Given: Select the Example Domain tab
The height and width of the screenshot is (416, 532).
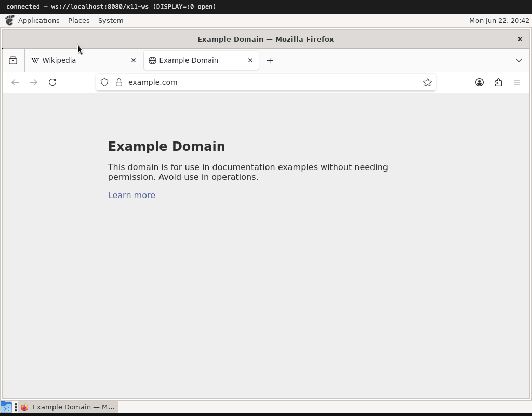Looking at the screenshot, I should [201, 60].
